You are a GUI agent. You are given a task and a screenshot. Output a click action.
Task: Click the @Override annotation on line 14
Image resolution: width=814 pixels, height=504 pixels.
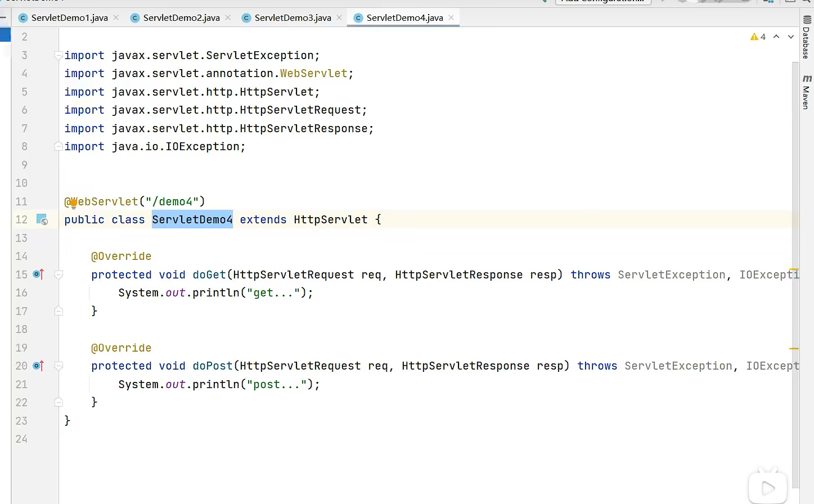tap(122, 256)
